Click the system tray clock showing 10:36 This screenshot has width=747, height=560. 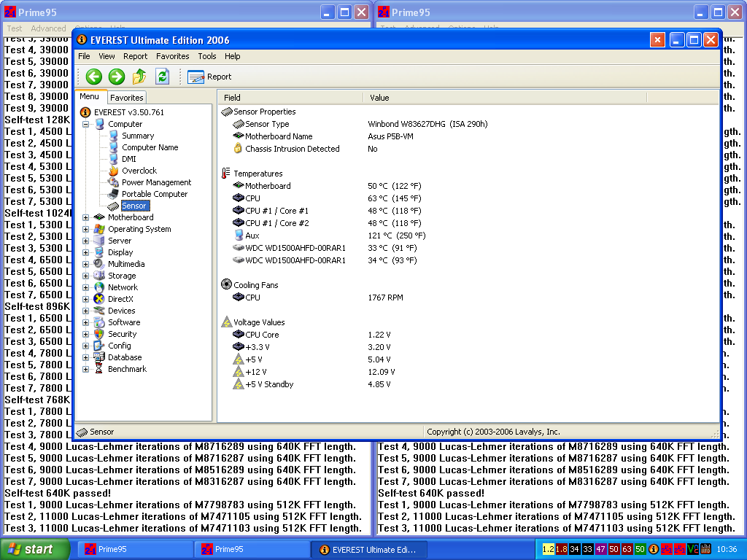coord(727,550)
